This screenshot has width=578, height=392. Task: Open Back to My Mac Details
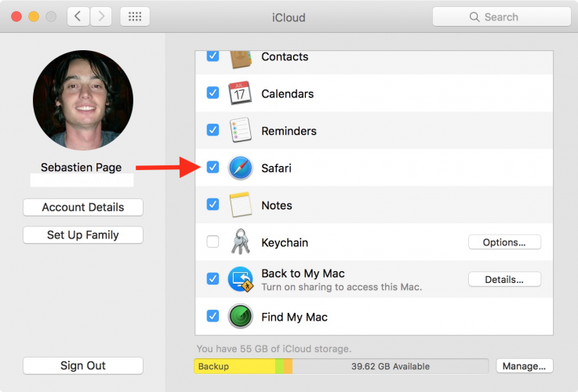tap(504, 280)
